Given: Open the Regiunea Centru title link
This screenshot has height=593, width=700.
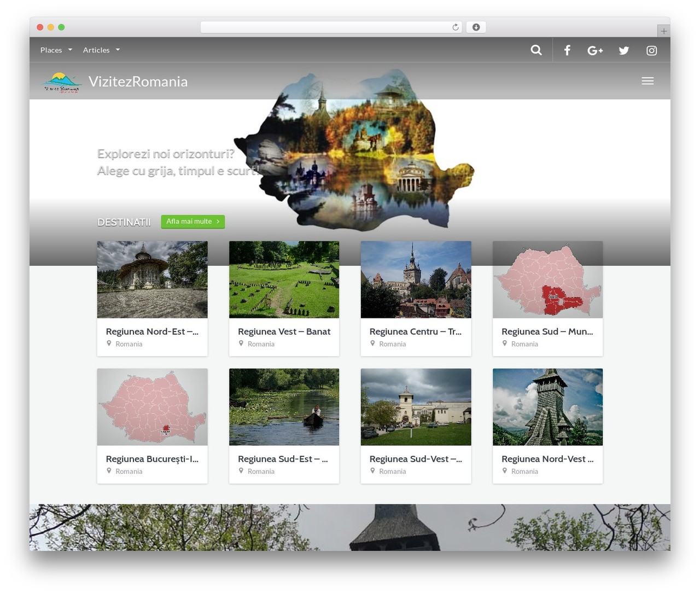Looking at the screenshot, I should [416, 332].
